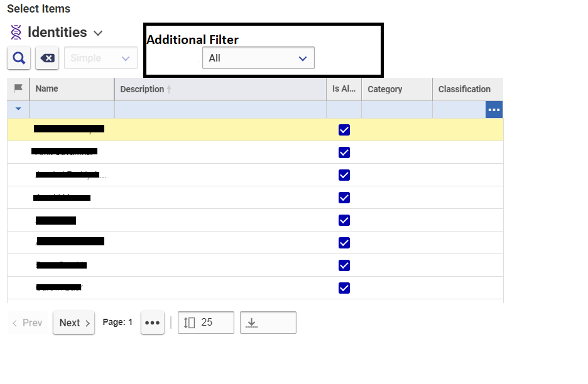
Task: Open the Additional Filter All dropdown
Action: click(x=258, y=58)
